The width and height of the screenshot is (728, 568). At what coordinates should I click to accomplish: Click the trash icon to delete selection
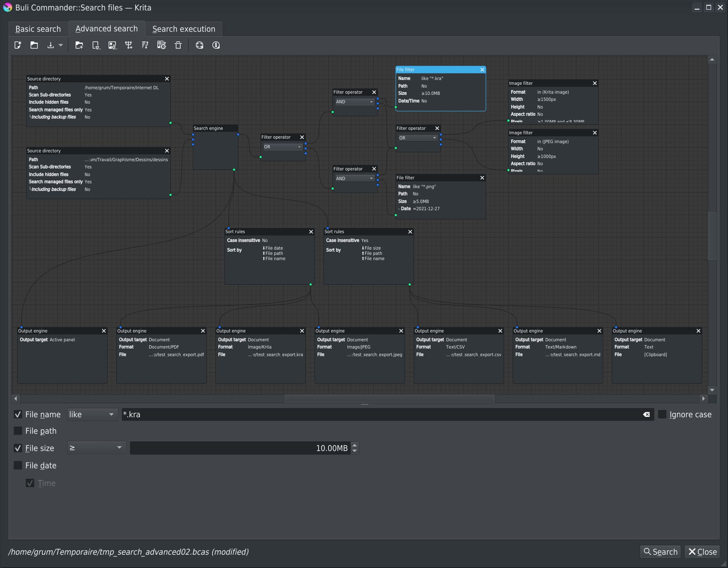coord(178,45)
